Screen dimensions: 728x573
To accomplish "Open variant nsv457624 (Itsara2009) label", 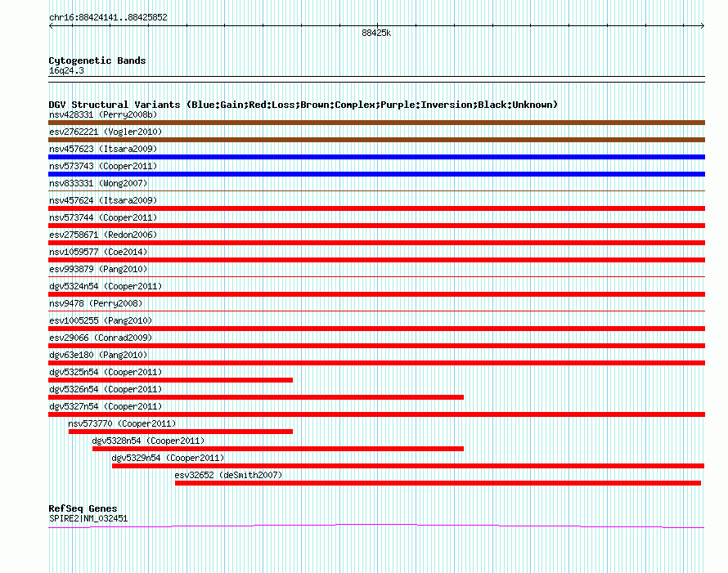I will pos(103,200).
